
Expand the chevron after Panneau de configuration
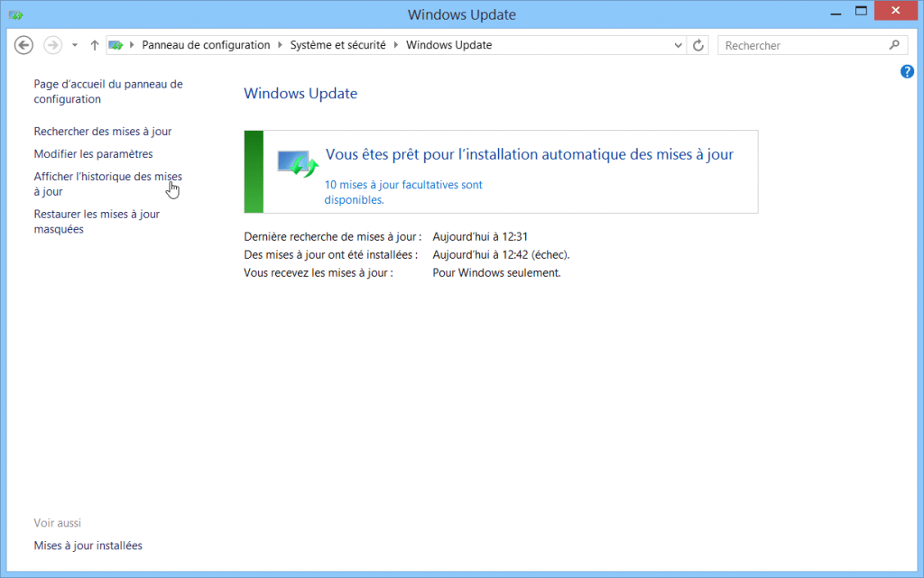coord(281,45)
